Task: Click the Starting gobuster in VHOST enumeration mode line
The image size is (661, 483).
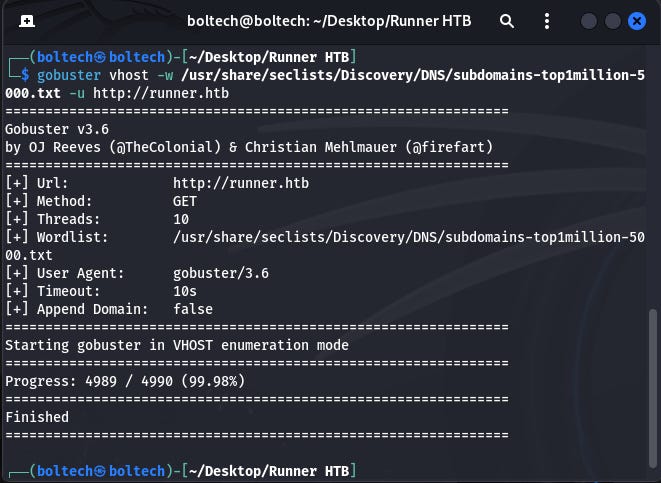Action: [x=177, y=345]
